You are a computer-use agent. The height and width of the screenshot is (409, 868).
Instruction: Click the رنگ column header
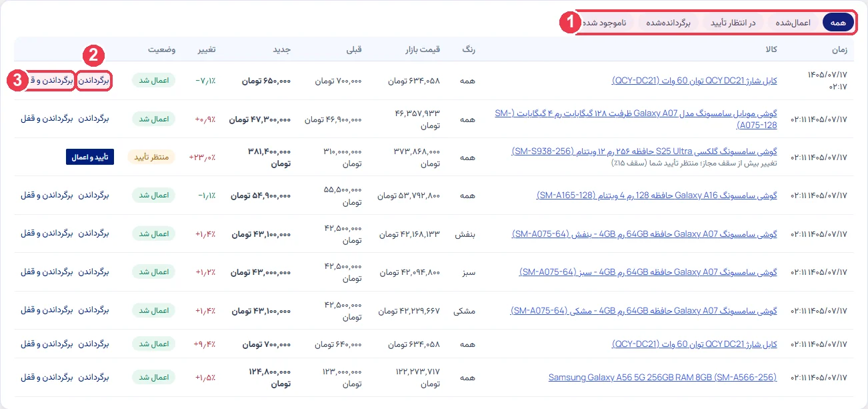pyautogui.click(x=470, y=50)
